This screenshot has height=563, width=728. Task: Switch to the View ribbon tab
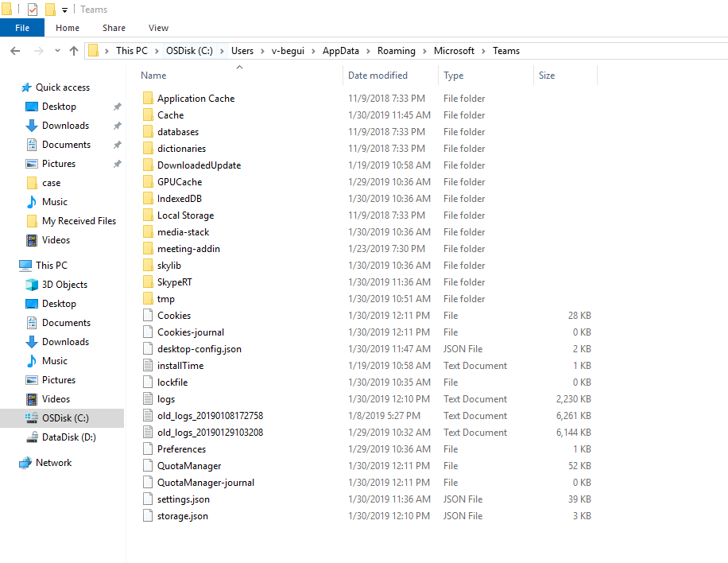pos(158,28)
